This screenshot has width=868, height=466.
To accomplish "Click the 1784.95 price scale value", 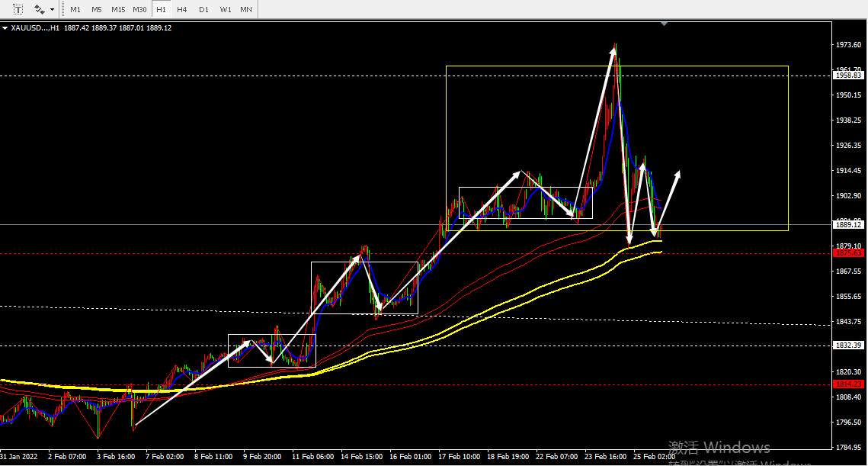I will click(x=848, y=447).
